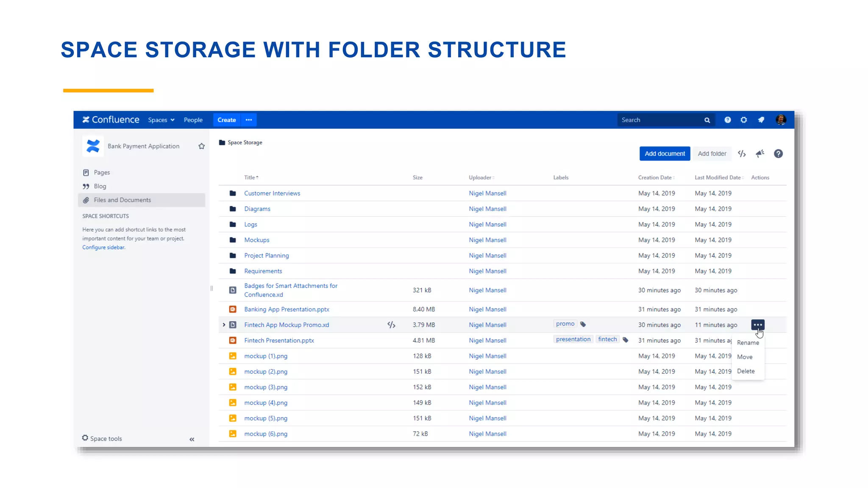The height and width of the screenshot is (488, 868).
Task: Click the Mockups folder icon
Action: pos(233,240)
